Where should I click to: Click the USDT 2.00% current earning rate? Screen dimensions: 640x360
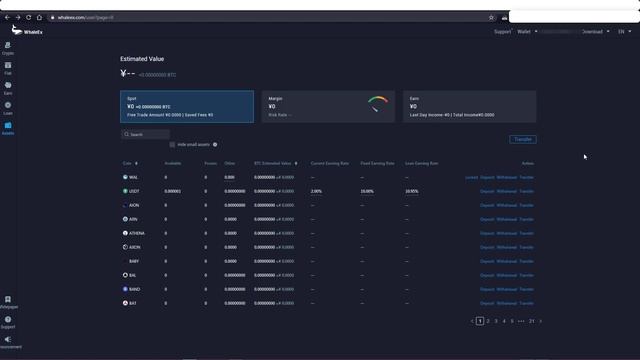coord(316,191)
